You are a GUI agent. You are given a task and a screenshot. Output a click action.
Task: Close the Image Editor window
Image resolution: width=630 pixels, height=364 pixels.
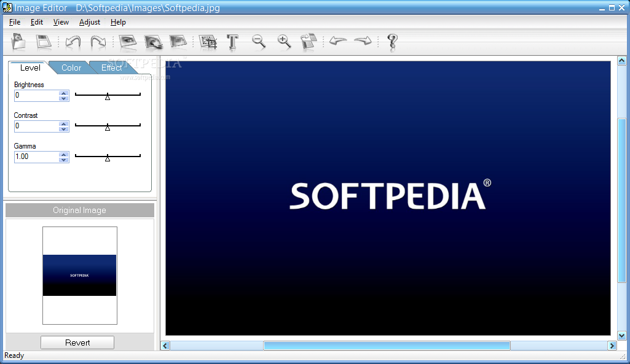(621, 8)
